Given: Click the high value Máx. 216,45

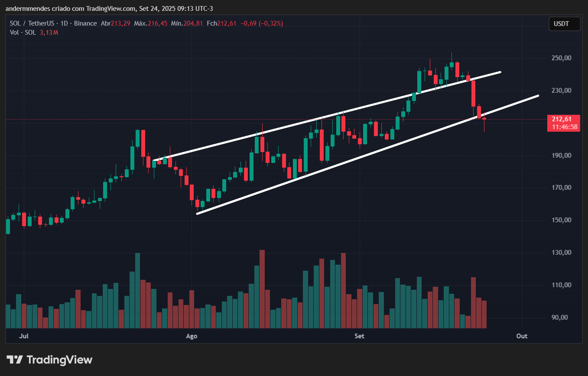Looking at the screenshot, I should [151, 23].
